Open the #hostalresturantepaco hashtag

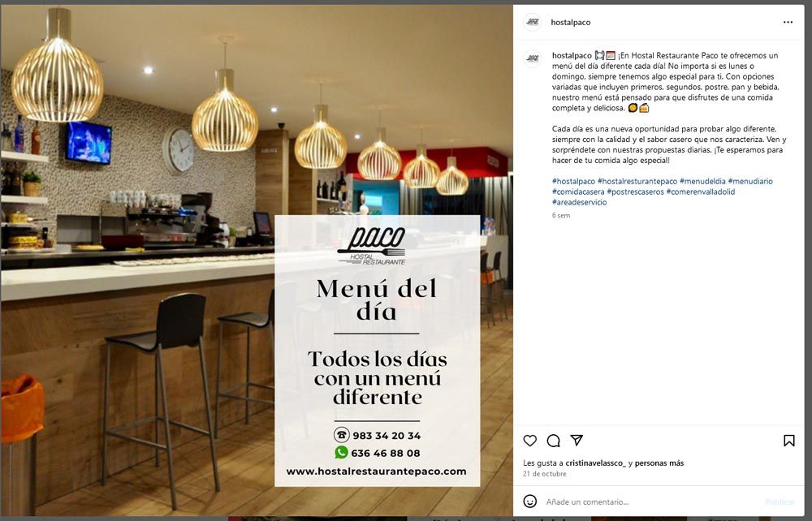[x=637, y=181]
